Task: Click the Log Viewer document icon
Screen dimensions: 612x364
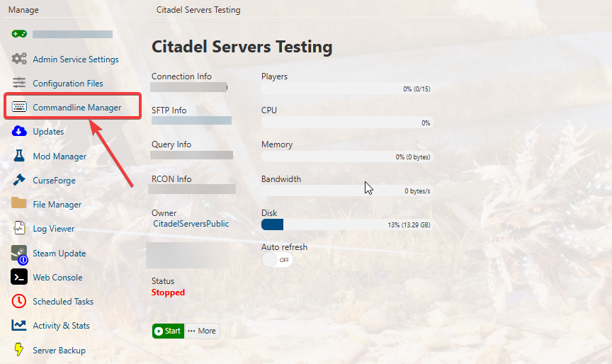Action: pyautogui.click(x=19, y=228)
